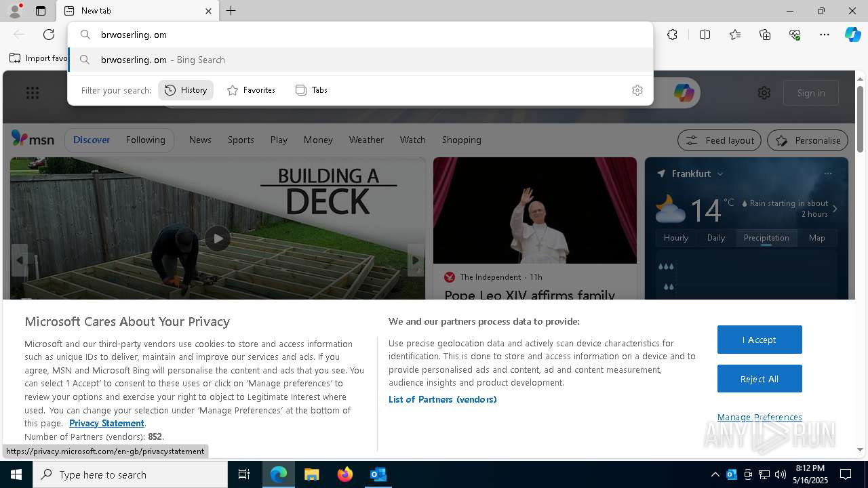Click into the address bar text
868x488 pixels.
tap(134, 35)
